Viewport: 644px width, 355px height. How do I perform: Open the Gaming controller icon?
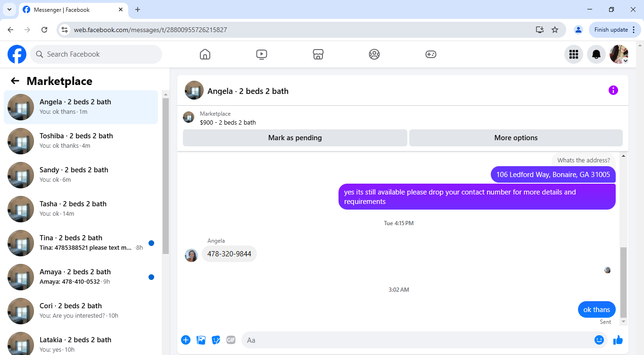click(431, 54)
